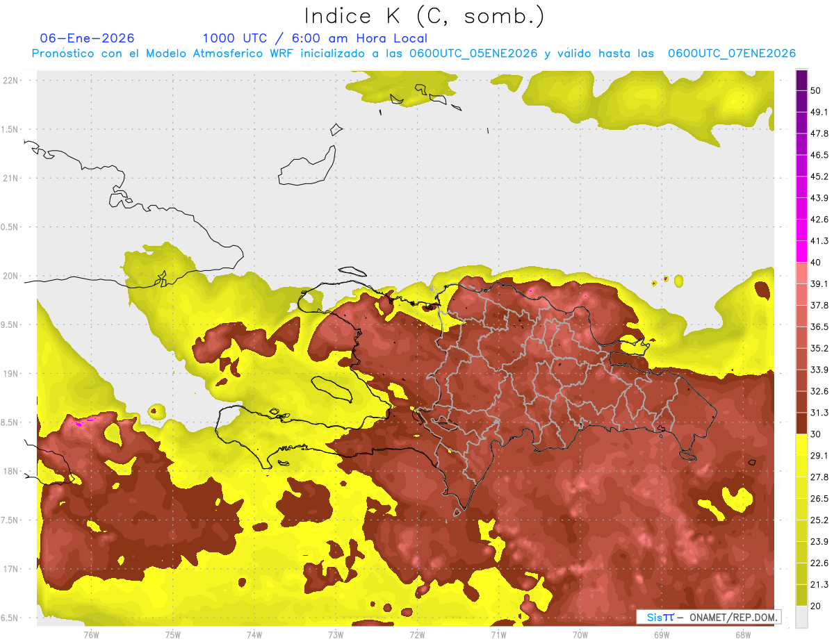This screenshot has width=834, height=644.
Task: Click the "18N" latitude label
Action: [x=11, y=472]
